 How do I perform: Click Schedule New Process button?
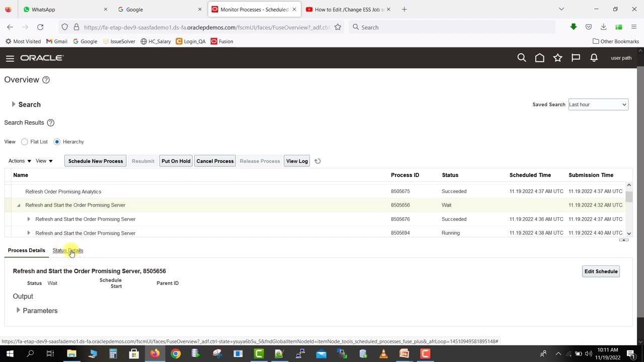point(96,161)
